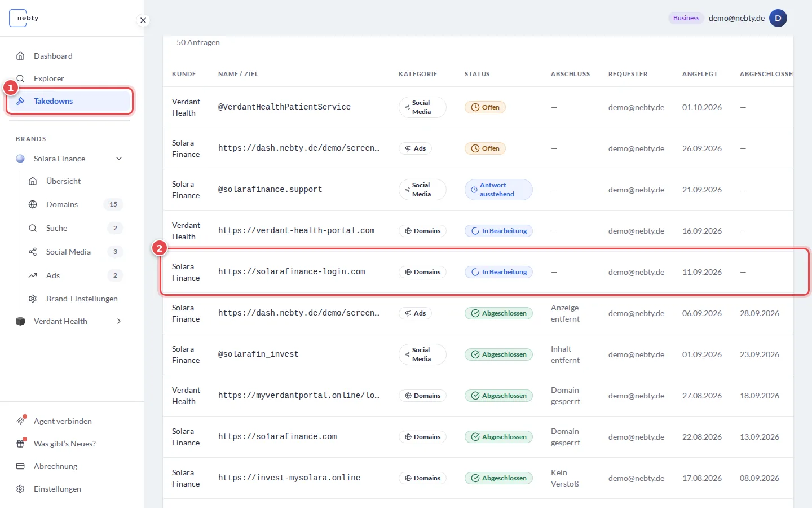The image size is (812, 508).
Task: Sort by the ANGELEGT column header
Action: pyautogui.click(x=700, y=74)
